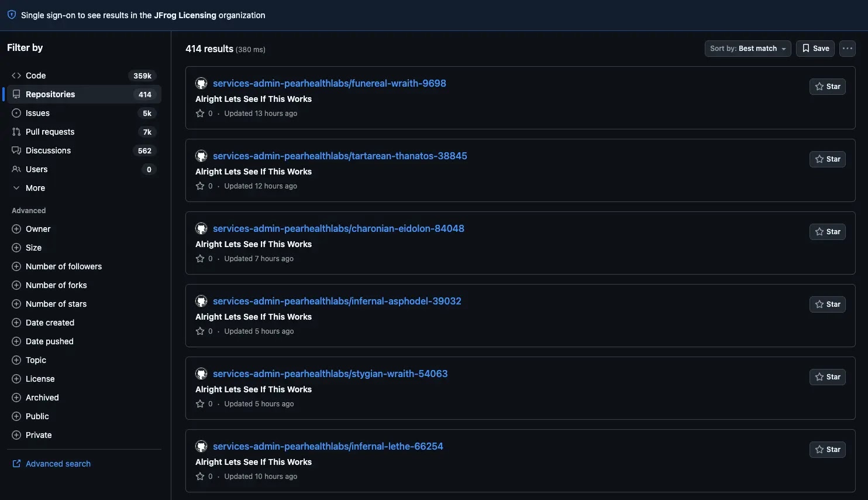
Task: Click the infernal-lethe-66254 owner avatar
Action: point(201,446)
